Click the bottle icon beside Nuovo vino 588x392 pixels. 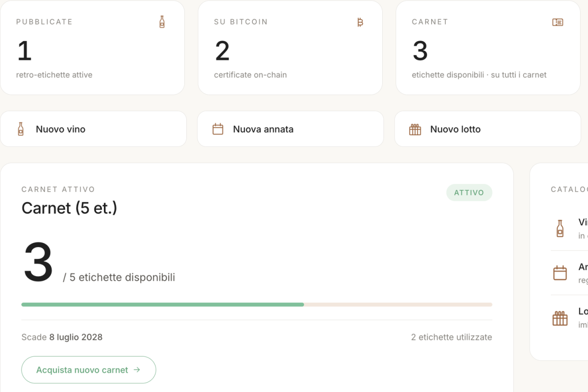(x=21, y=129)
